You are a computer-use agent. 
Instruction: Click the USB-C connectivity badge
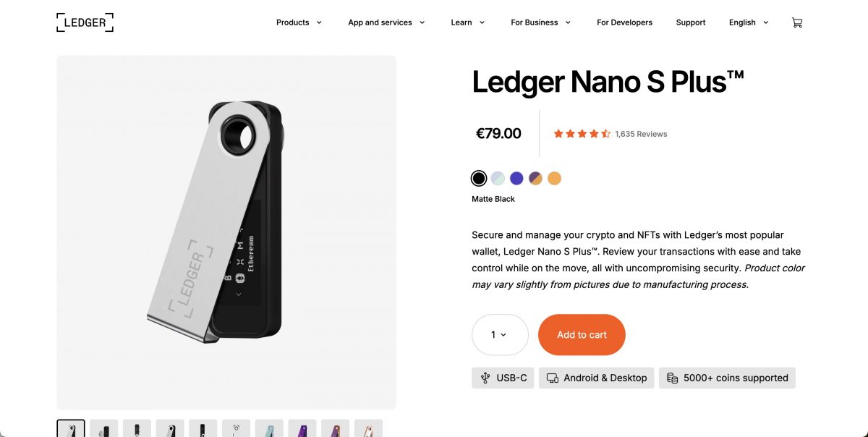click(503, 378)
